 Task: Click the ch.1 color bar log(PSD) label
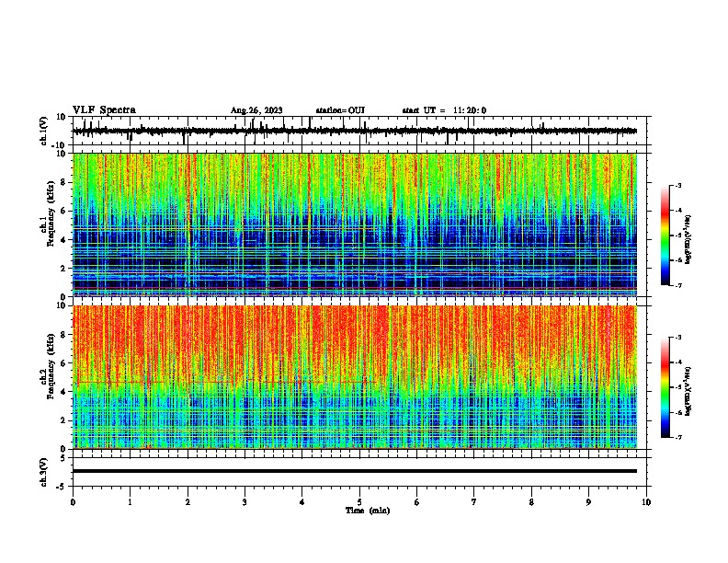point(688,239)
